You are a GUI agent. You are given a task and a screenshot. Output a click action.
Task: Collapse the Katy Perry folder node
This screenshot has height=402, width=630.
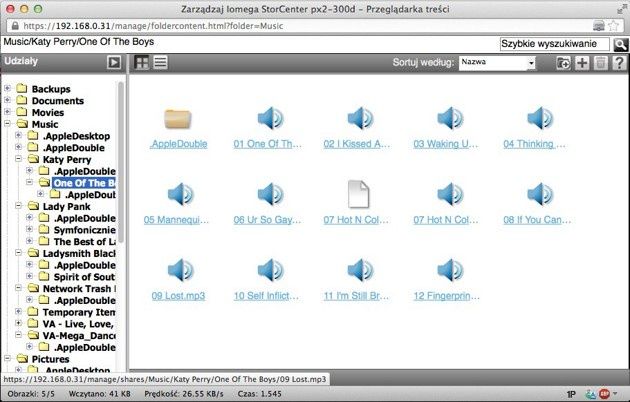18,159
